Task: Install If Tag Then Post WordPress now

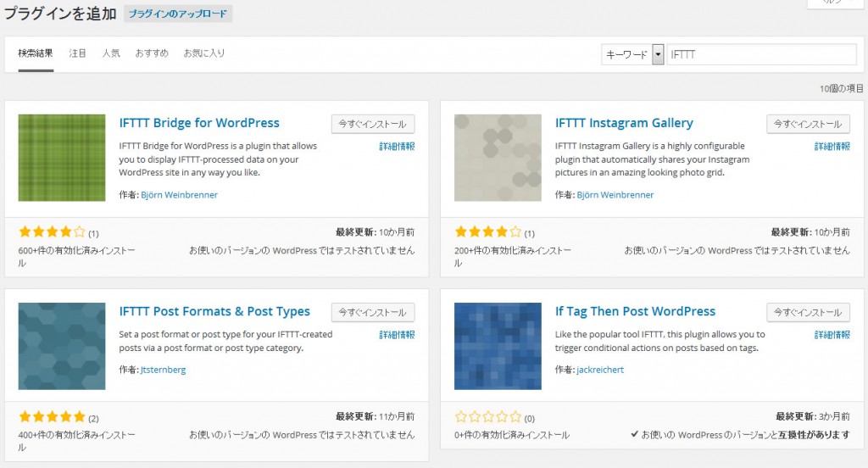Action: pyautogui.click(x=808, y=312)
